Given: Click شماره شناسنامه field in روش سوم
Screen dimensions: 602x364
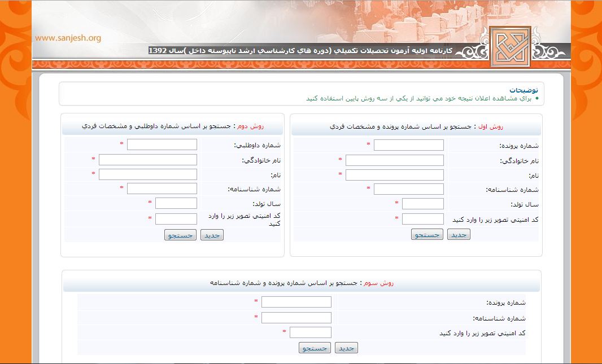Looking at the screenshot, I should click(x=296, y=318).
